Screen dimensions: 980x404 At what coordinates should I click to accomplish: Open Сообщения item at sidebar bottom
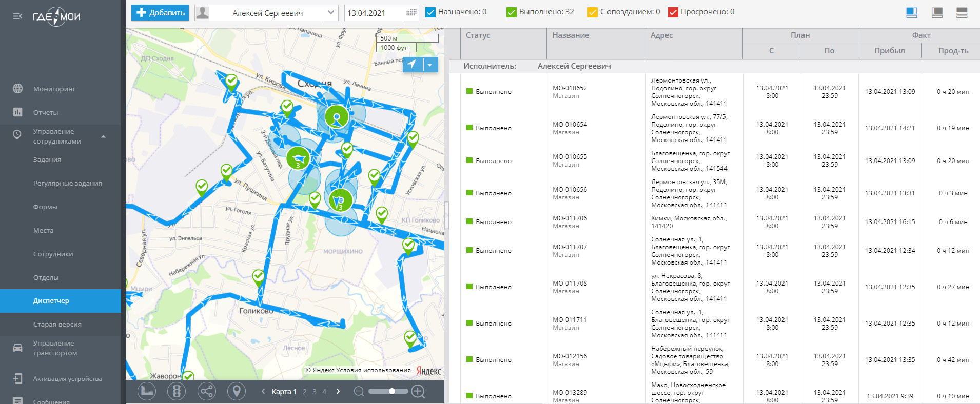click(x=51, y=401)
